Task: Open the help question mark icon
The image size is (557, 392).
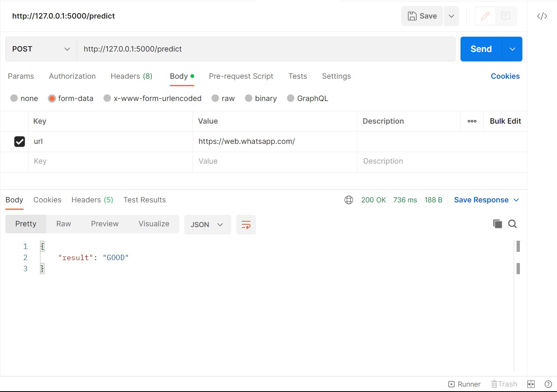Action: click(x=548, y=384)
